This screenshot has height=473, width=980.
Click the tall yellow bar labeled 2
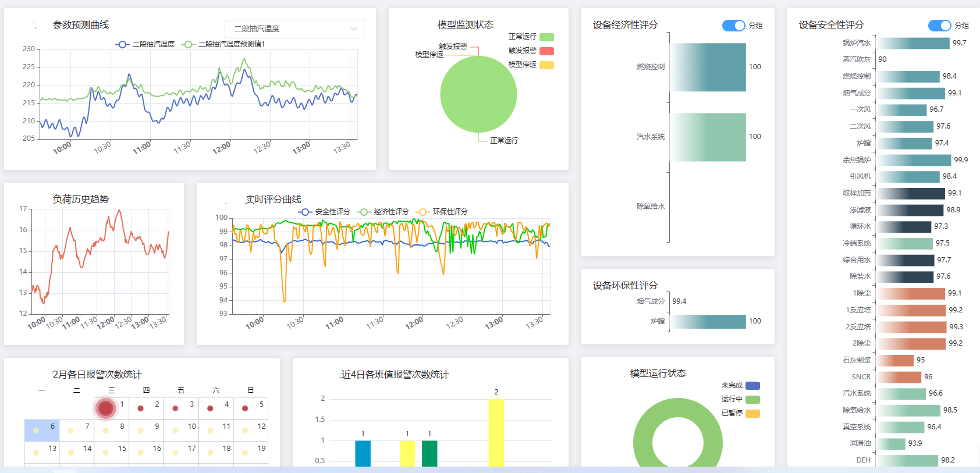coord(496,432)
